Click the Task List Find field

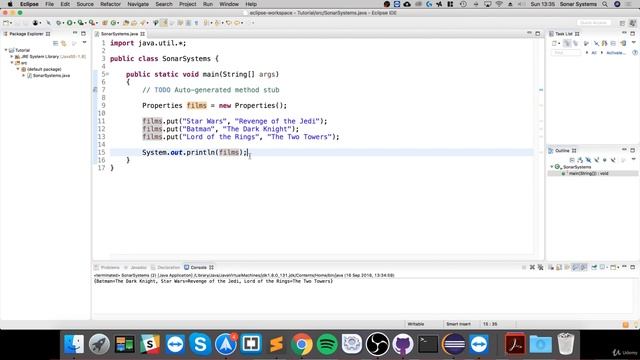tap(566, 53)
